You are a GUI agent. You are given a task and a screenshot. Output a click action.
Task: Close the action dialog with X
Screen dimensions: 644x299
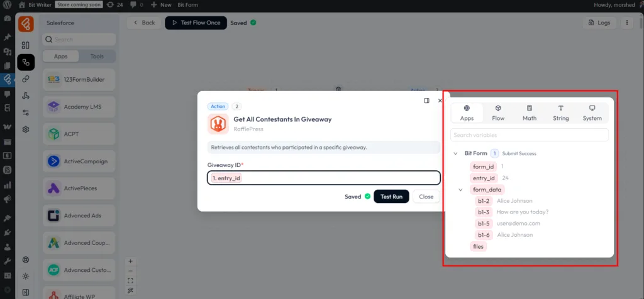click(x=440, y=101)
